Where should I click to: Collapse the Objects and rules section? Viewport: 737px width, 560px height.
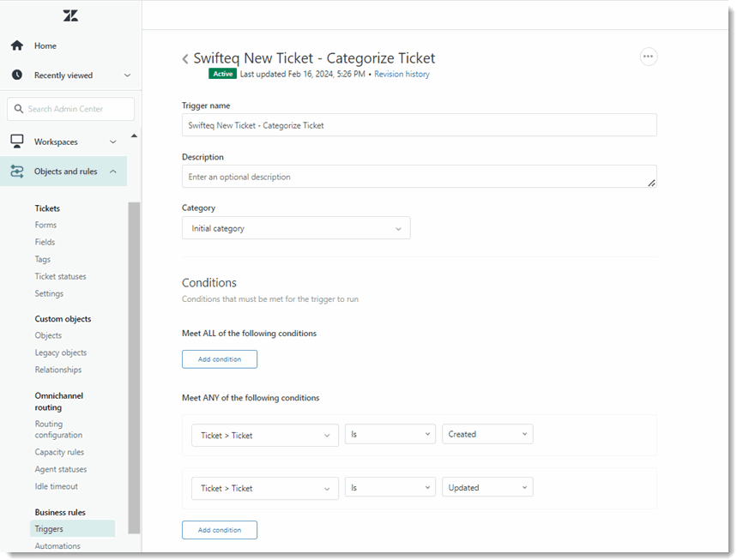pos(112,172)
